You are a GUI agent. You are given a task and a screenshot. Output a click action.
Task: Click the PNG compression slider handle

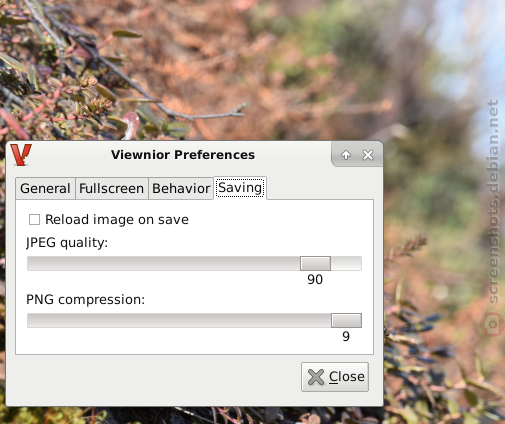coord(346,320)
